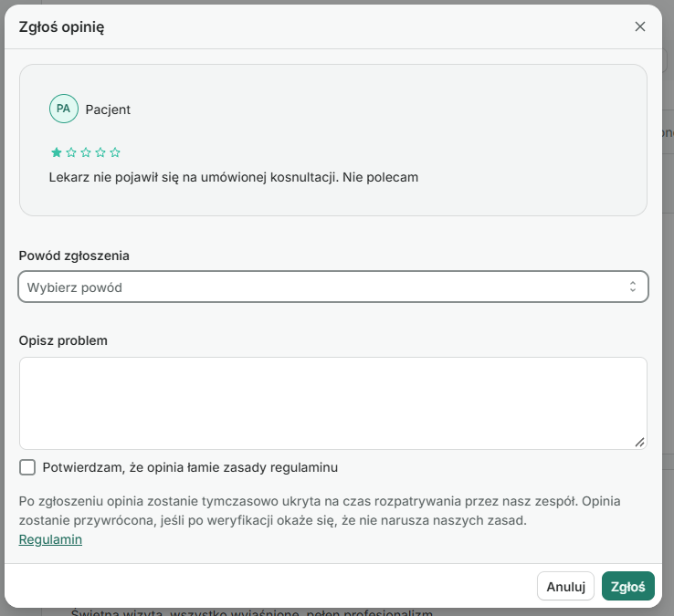The image size is (674, 616).
Task: Open the Wybierz powód dropdown
Action: [333, 287]
